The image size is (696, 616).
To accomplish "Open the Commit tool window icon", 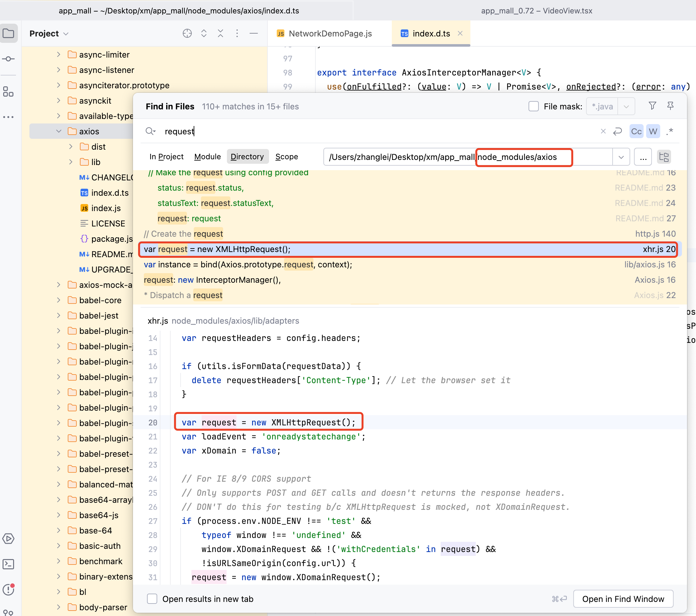I will (8, 59).
